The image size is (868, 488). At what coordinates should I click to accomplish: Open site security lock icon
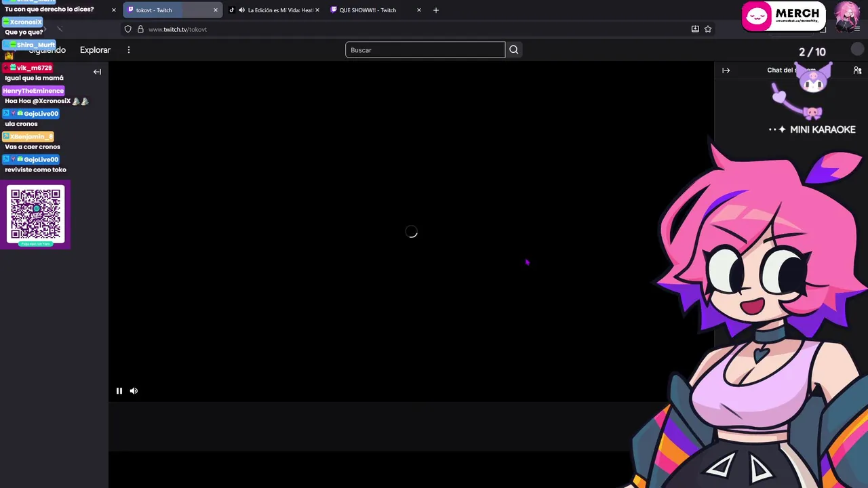click(140, 29)
